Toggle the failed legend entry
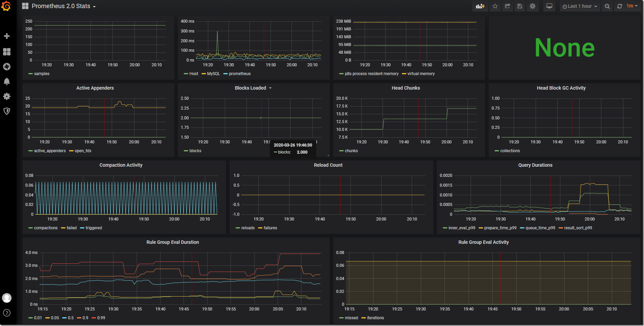This screenshot has height=326, width=644. click(71, 228)
